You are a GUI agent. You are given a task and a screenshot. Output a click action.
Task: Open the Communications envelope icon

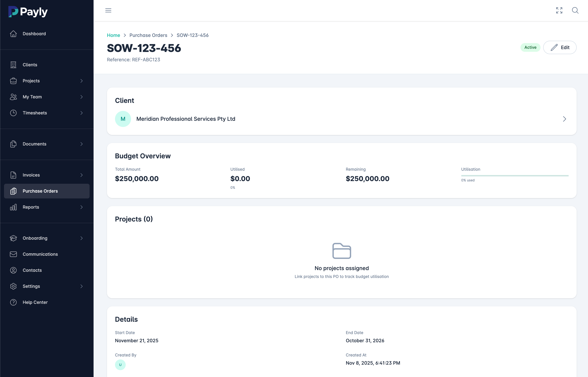(14, 254)
